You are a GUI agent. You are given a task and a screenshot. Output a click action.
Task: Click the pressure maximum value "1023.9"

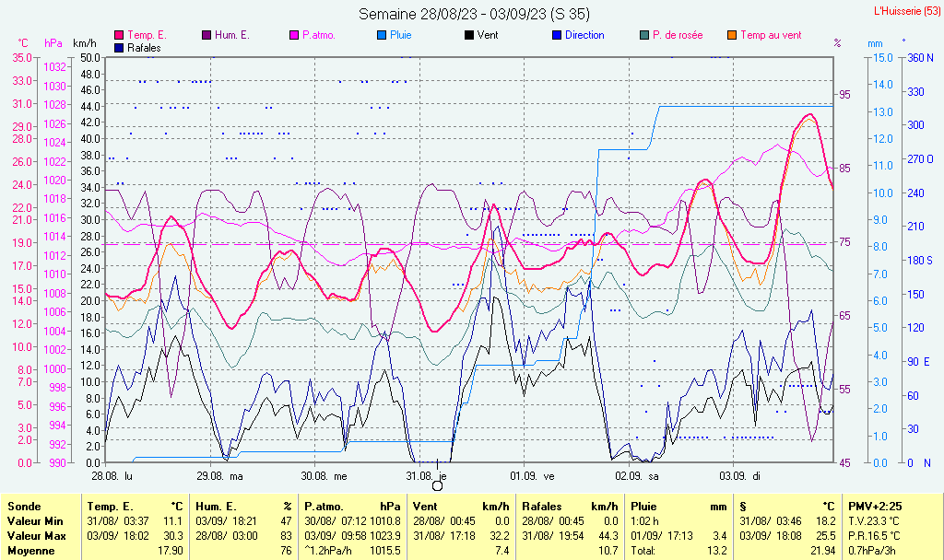pyautogui.click(x=385, y=536)
